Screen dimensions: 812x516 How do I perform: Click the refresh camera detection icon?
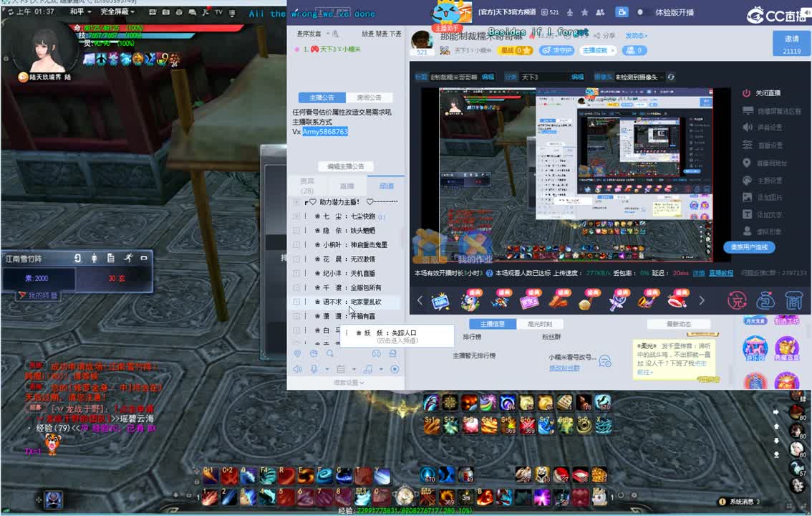click(671, 77)
